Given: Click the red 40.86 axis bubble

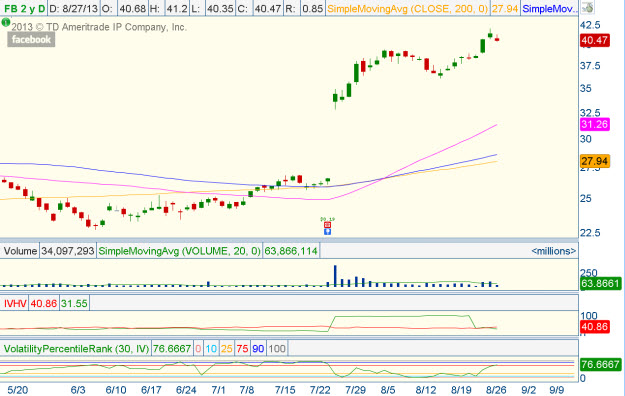Looking at the screenshot, I should click(595, 327).
